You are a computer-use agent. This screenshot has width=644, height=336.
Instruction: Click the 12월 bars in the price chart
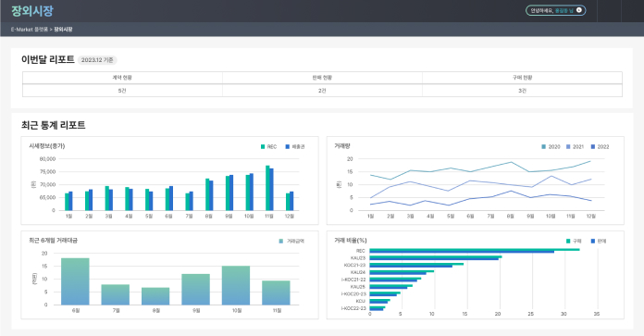290,201
